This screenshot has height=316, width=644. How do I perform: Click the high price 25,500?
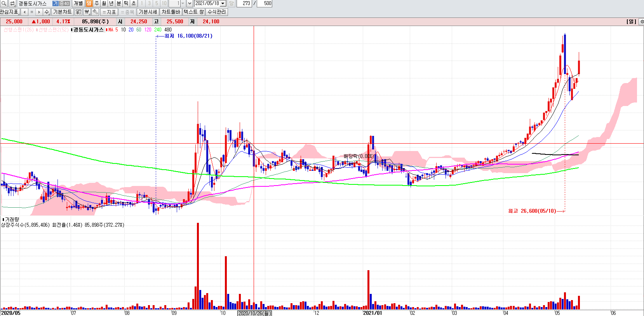click(175, 22)
